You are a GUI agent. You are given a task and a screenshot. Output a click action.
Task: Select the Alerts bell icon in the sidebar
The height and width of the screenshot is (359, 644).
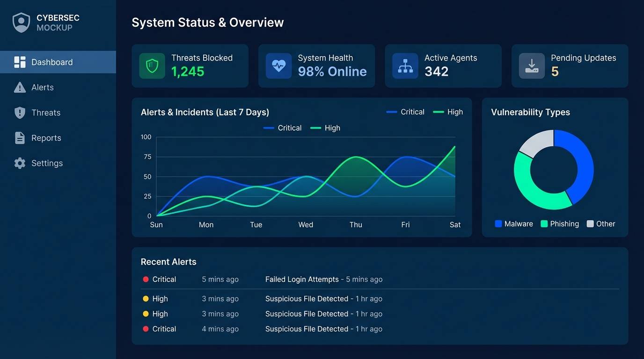[x=19, y=87]
